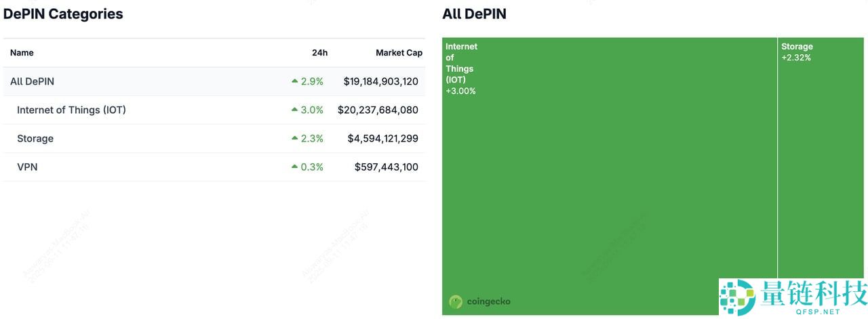Select the Storage category row
Screen dimensions: 868x319
(35, 138)
